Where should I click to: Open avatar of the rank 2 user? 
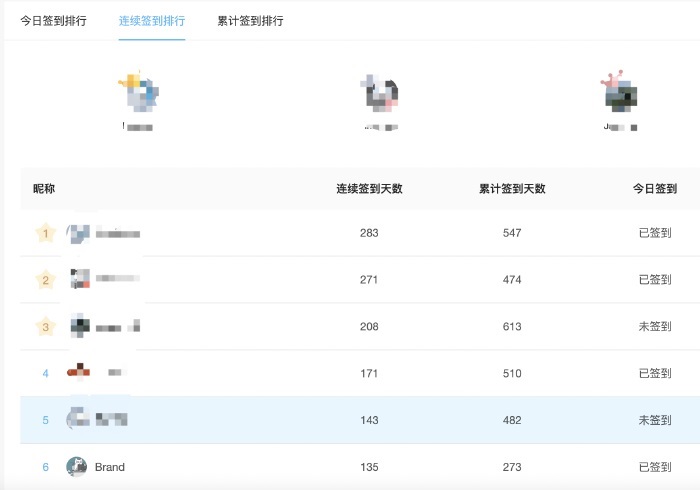[x=80, y=278]
